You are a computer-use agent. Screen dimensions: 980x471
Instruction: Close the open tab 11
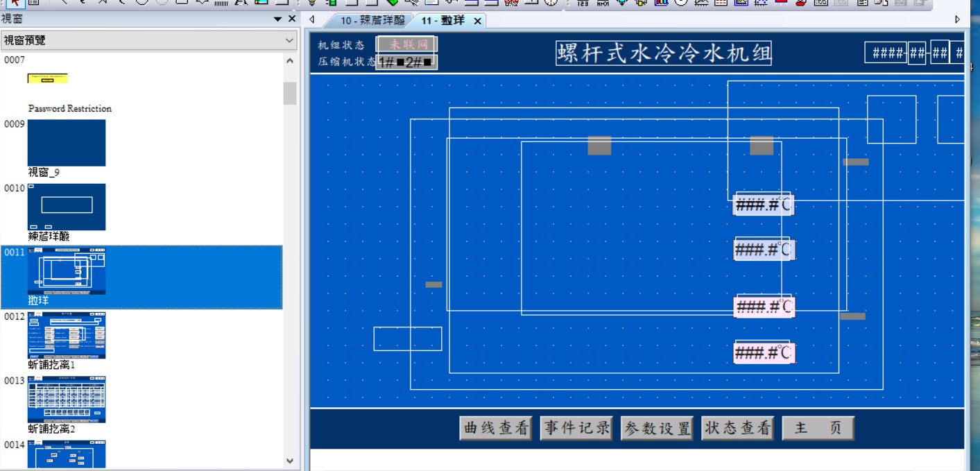(477, 22)
